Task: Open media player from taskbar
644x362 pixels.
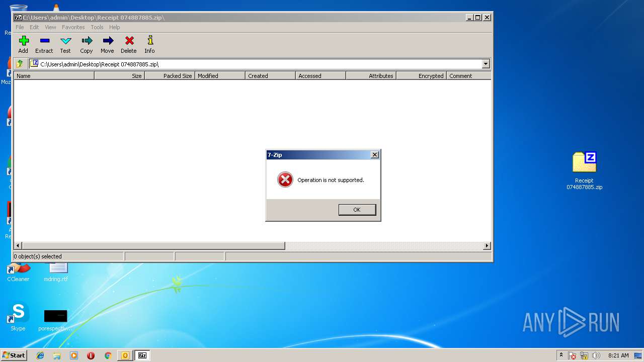Action: (x=74, y=355)
